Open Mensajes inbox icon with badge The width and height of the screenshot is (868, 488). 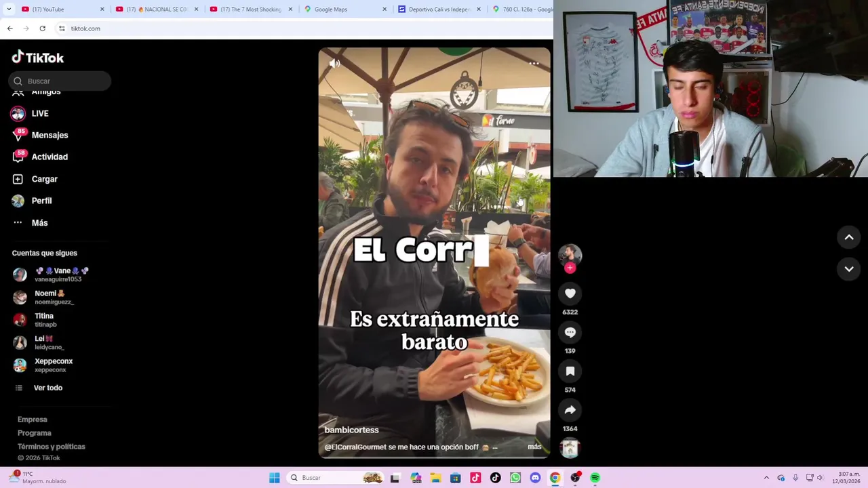click(18, 135)
